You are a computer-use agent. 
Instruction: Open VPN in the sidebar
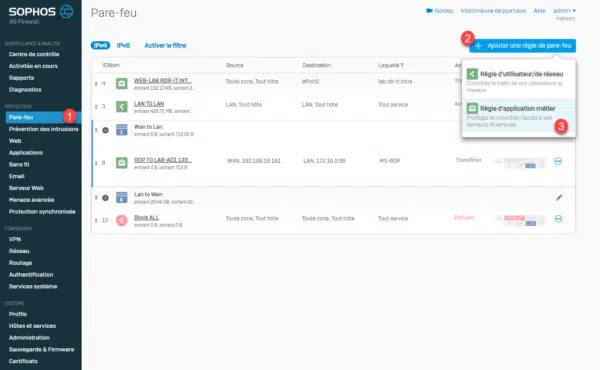[x=15, y=240]
